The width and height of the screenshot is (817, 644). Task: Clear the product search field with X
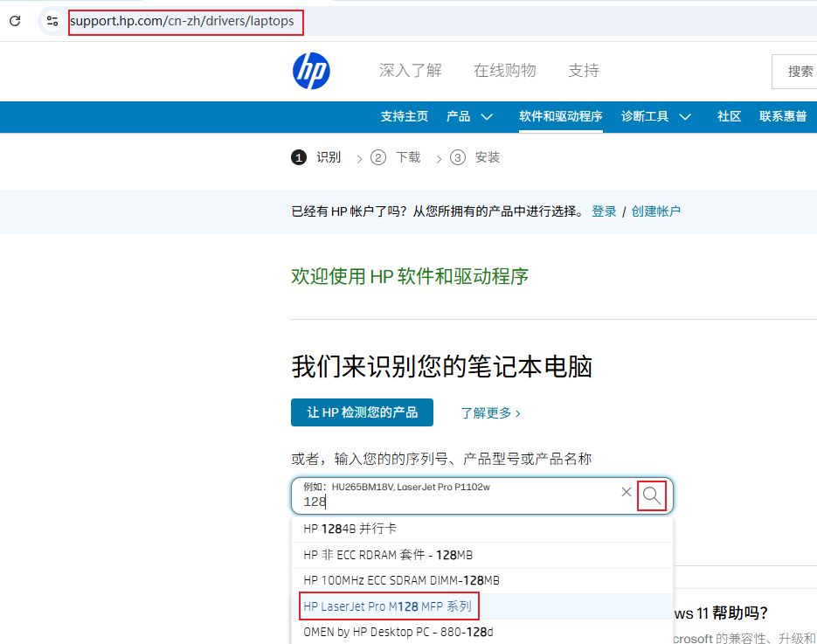pyautogui.click(x=626, y=492)
